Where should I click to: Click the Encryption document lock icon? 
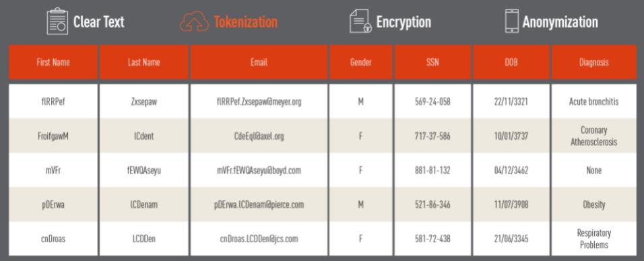tap(360, 22)
